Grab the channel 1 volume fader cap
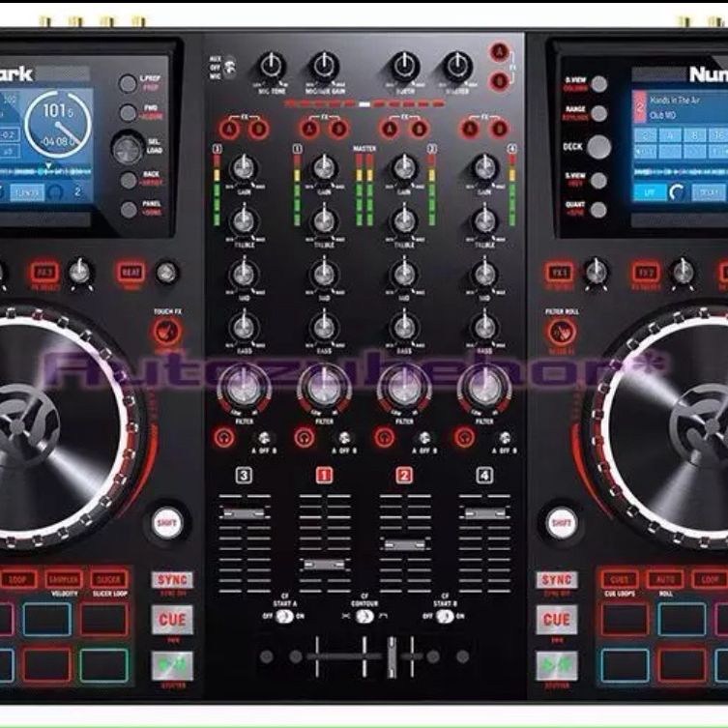Viewport: 728px width, 728px height. (325, 564)
